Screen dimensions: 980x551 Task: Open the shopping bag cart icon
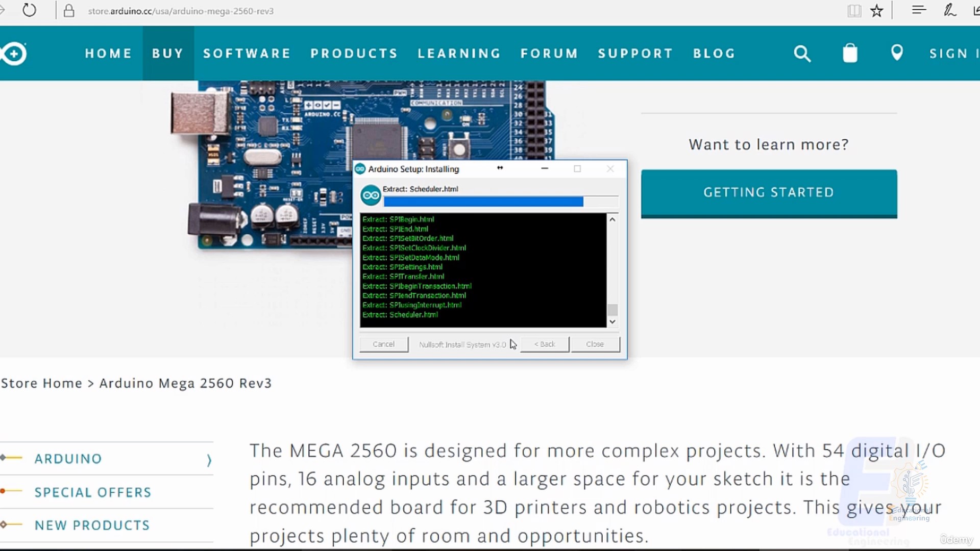(x=850, y=53)
